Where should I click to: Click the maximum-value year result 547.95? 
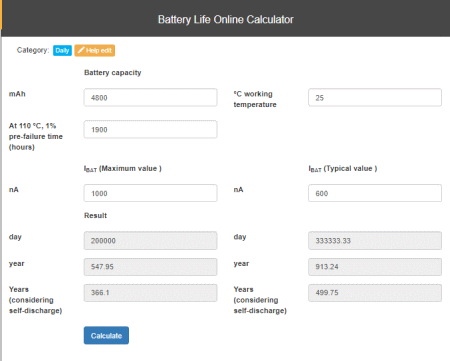point(150,267)
